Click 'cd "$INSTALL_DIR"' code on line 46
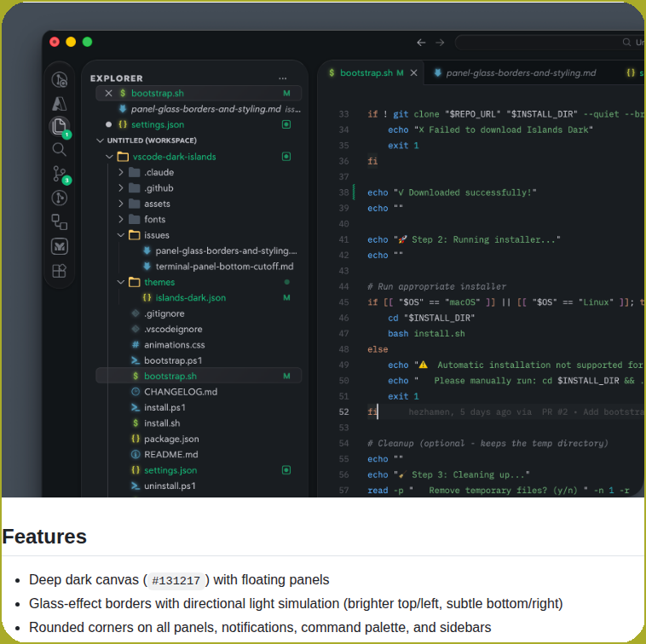This screenshot has width=646, height=644. point(431,318)
